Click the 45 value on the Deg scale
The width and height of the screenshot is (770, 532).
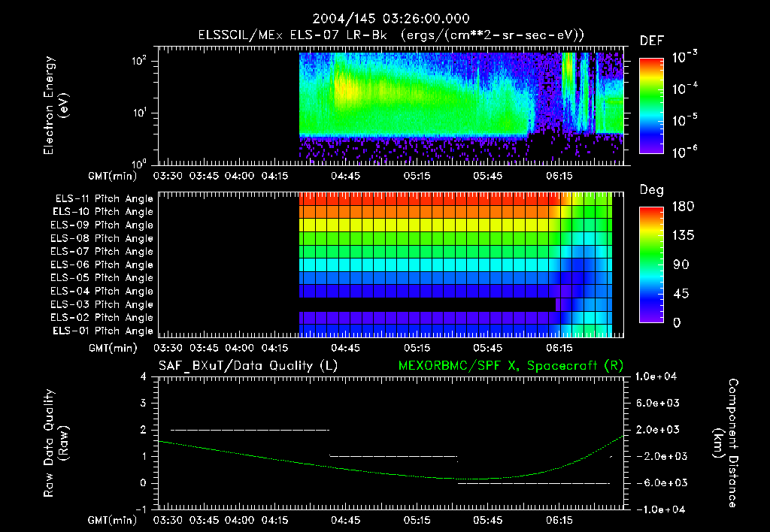[x=681, y=294]
